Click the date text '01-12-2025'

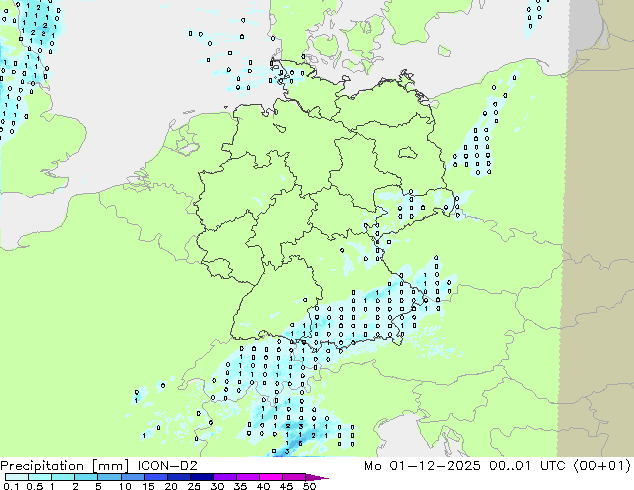click(435, 466)
